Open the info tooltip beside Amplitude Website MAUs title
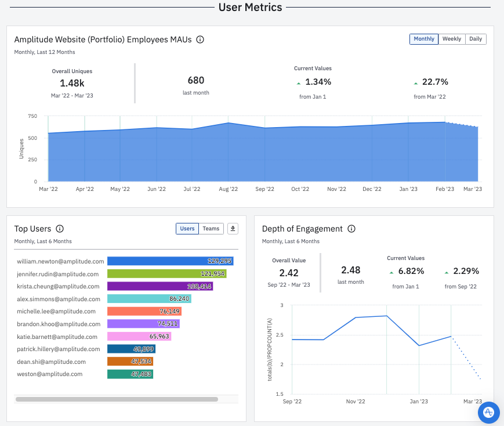 (200, 41)
